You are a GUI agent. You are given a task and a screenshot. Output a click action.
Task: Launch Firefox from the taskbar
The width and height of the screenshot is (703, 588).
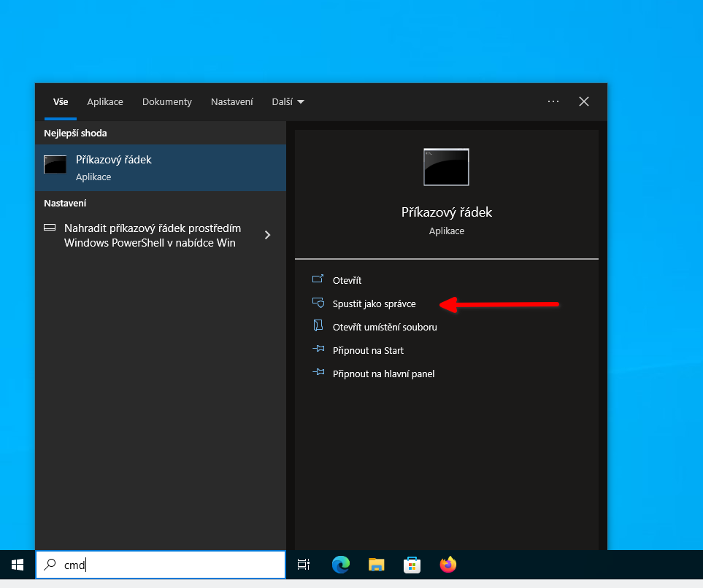click(x=448, y=564)
